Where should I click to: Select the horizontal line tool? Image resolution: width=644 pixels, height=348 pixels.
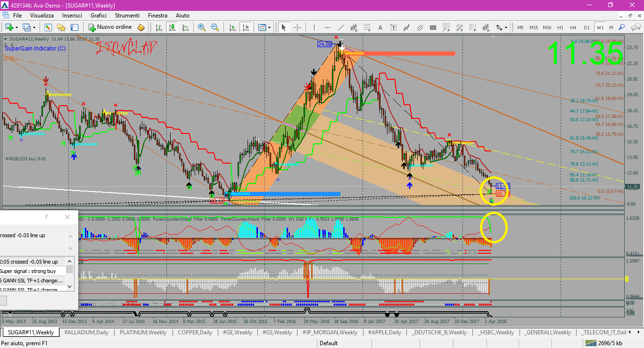(327, 27)
